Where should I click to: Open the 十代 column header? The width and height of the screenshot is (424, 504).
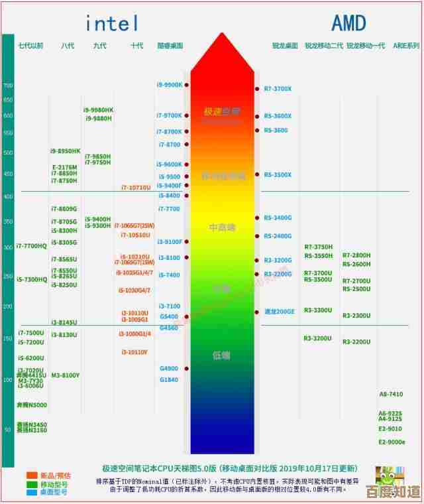click(136, 46)
